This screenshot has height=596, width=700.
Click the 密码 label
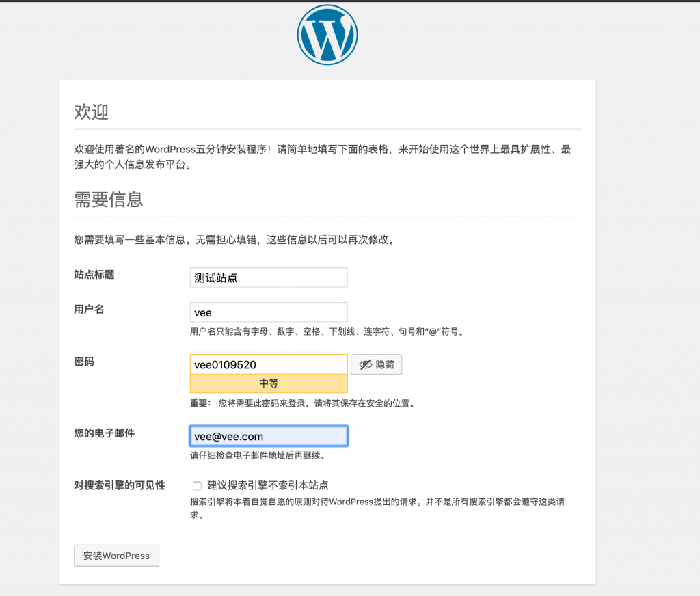coord(84,362)
